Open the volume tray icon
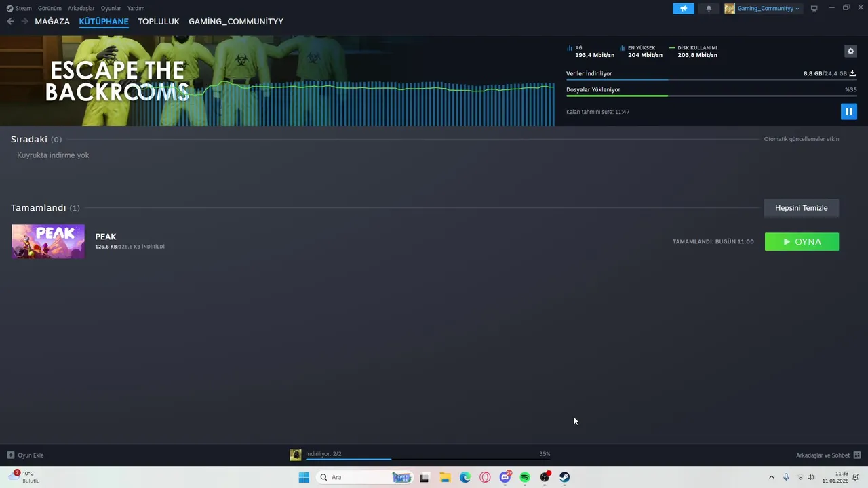This screenshot has height=488, width=868. [x=811, y=477]
